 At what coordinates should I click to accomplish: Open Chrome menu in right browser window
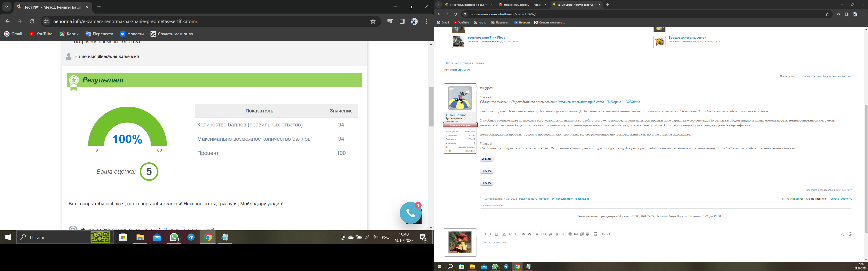point(863,14)
